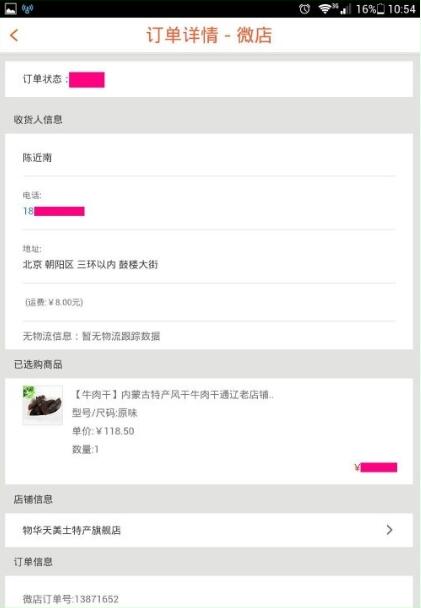
Task: Open 物华天美土特产旗舰店 shop row
Action: coord(209,530)
